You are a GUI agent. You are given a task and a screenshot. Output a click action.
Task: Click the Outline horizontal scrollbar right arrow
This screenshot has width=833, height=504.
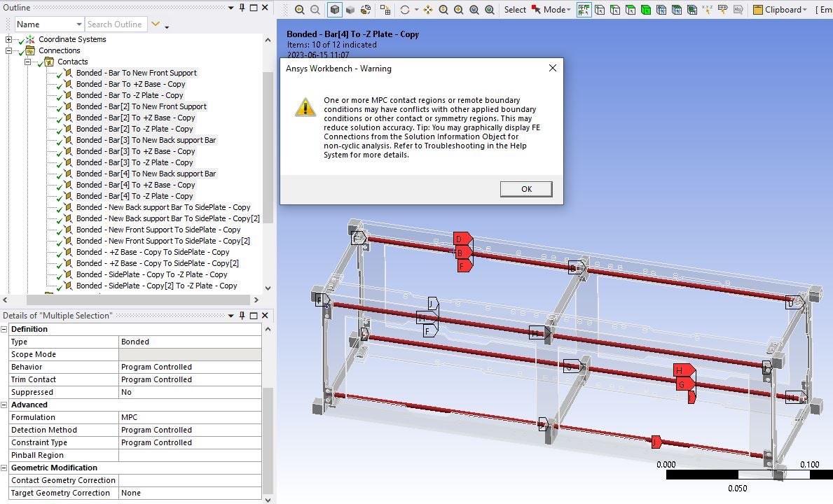256,300
